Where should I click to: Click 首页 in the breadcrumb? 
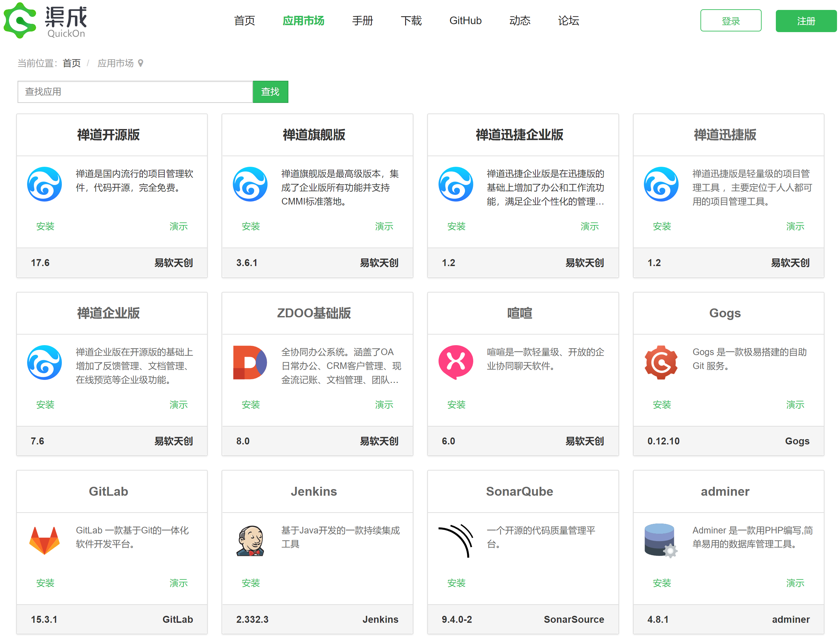(71, 63)
